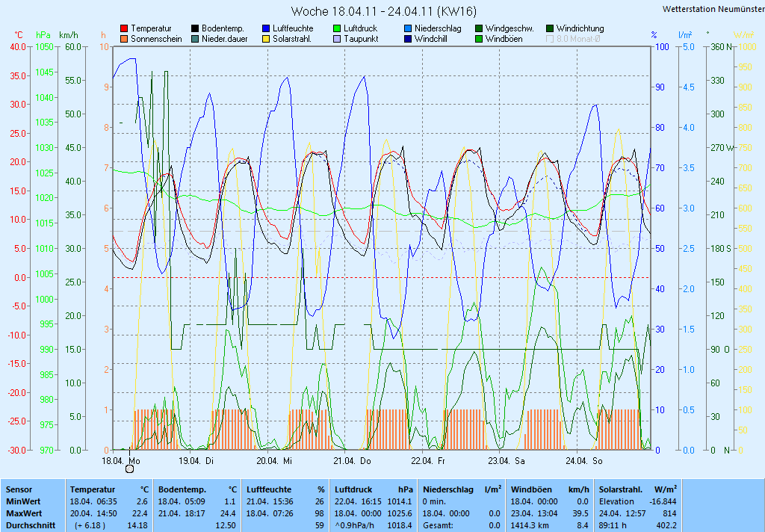
Task: Click the chart title Woche 18.04.11 - 24.04.11
Action: point(383,11)
